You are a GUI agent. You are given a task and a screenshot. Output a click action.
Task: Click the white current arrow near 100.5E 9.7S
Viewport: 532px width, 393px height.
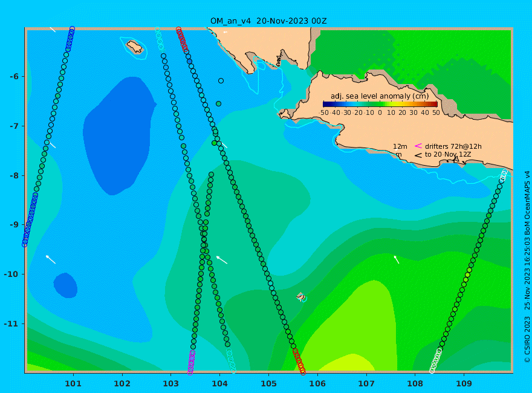(51, 259)
